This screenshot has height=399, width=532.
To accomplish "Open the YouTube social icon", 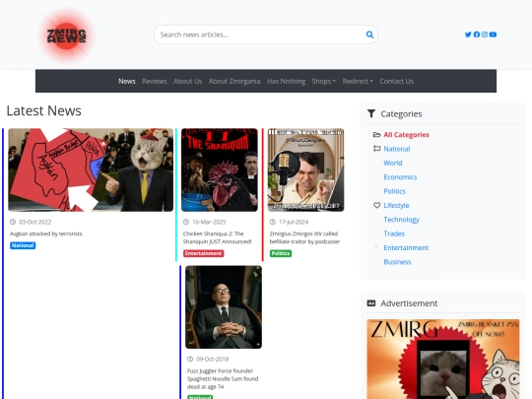I will (493, 34).
